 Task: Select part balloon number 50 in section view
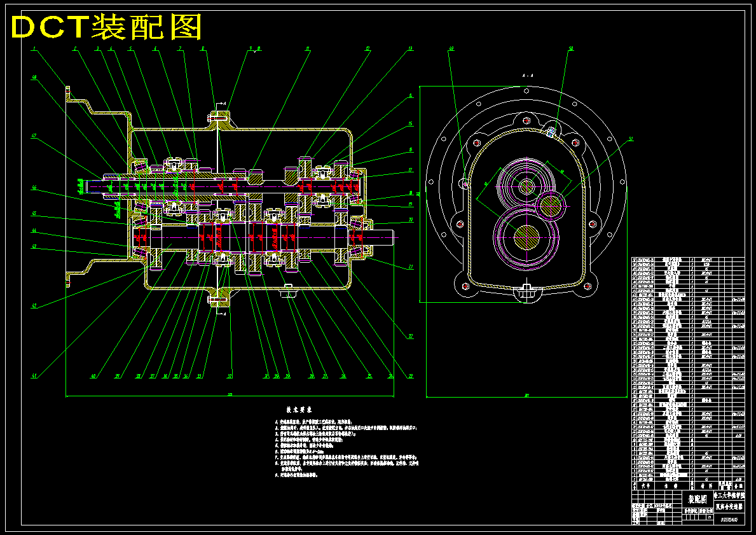tap(571, 48)
